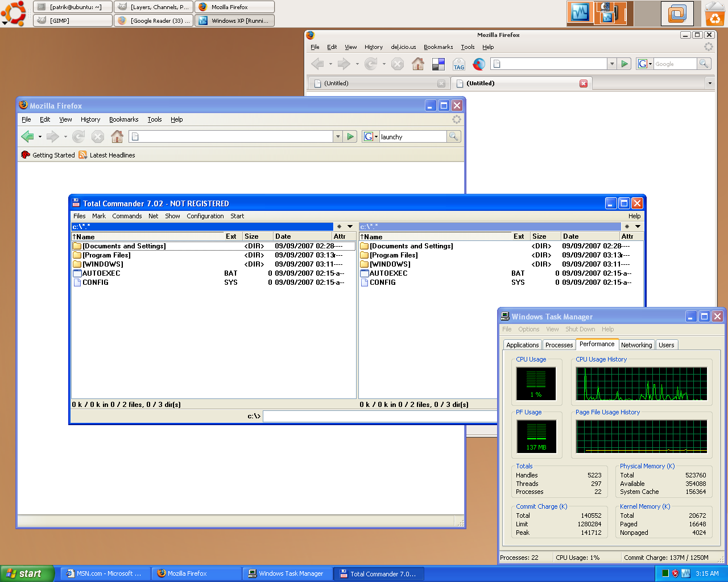Expand address bar dropdown in Firefox with del.icio.us menu
Screen dimensions: 728x582
pos(612,64)
